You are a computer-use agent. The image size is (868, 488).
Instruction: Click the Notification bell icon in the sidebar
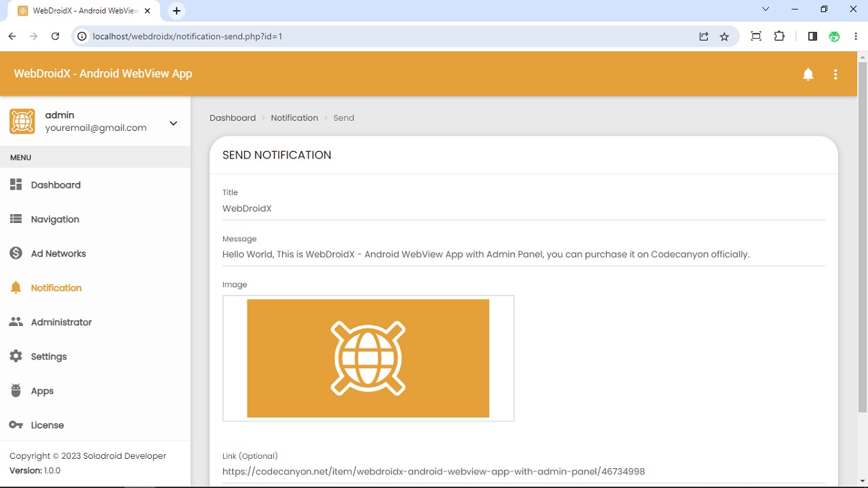tap(16, 288)
